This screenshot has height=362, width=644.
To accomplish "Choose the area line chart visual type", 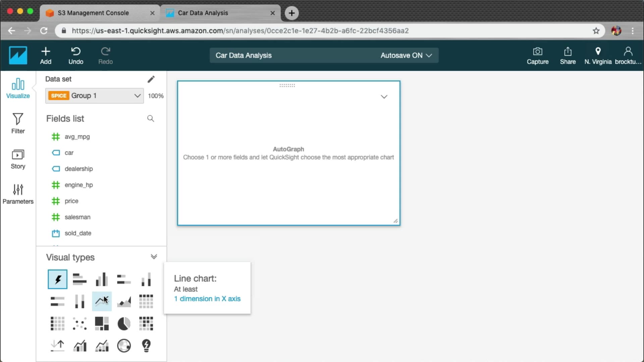I will click(124, 301).
